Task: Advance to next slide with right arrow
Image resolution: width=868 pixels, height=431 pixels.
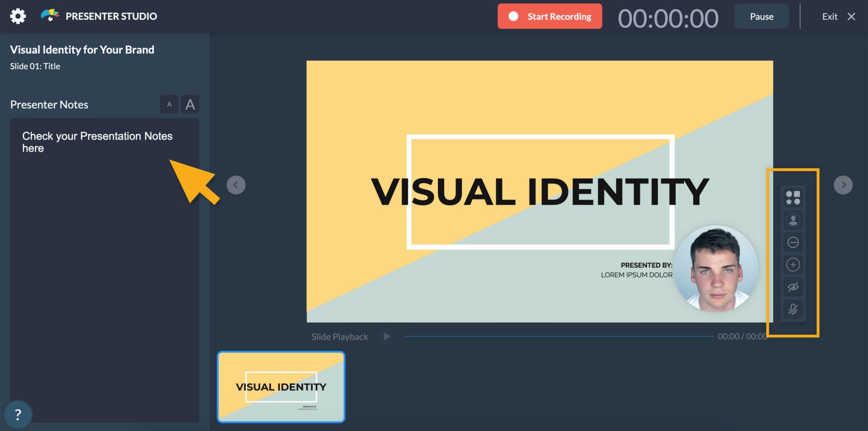Action: click(844, 185)
